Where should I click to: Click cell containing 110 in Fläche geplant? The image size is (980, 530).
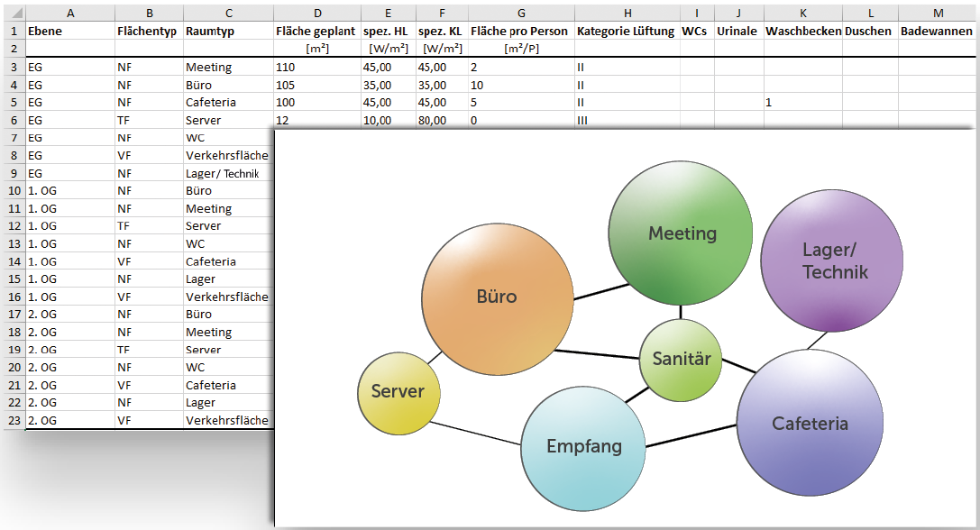click(x=316, y=67)
